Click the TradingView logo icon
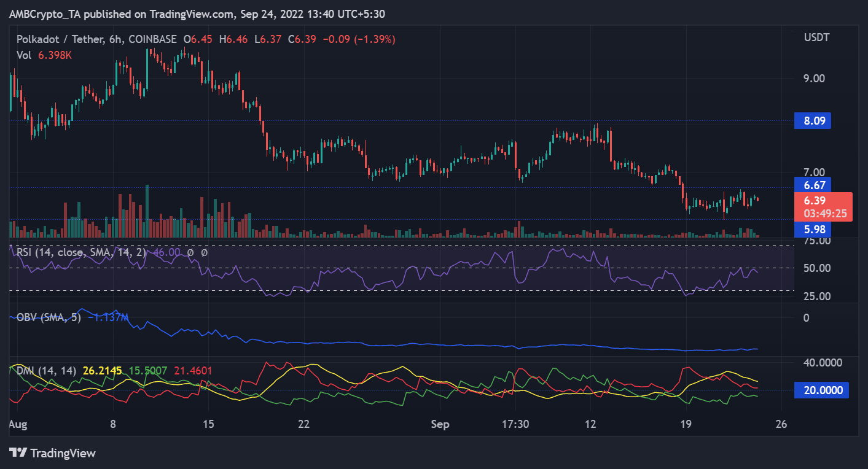Viewport: 868px width, 469px height. point(21,453)
